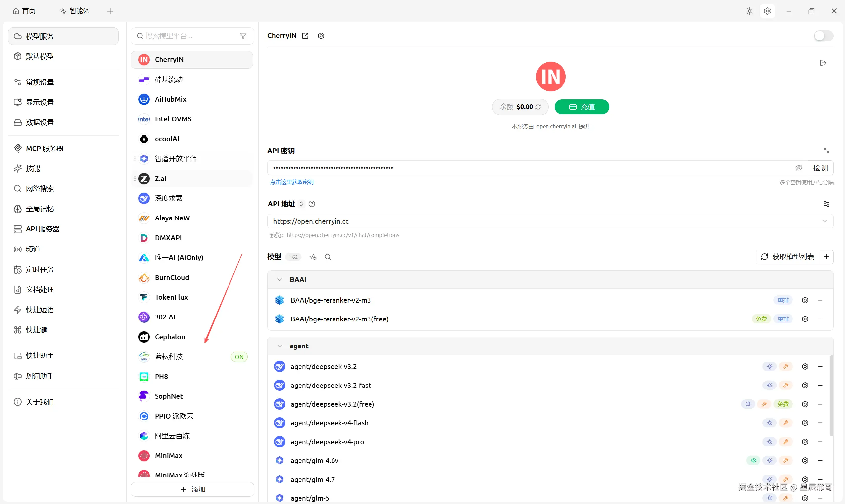Select DMXAPI provider
Image resolution: width=845 pixels, height=504 pixels.
192,238
